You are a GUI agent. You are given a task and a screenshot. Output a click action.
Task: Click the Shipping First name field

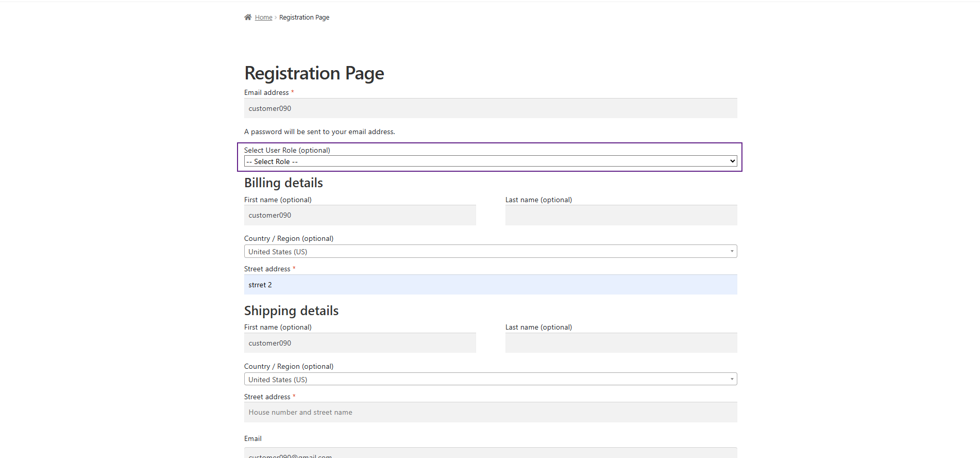point(360,343)
